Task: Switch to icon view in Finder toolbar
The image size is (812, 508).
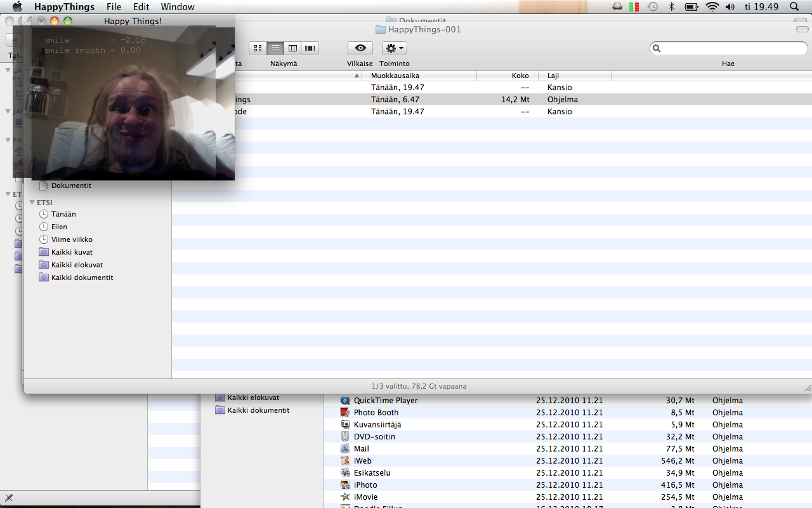Action: [258, 48]
